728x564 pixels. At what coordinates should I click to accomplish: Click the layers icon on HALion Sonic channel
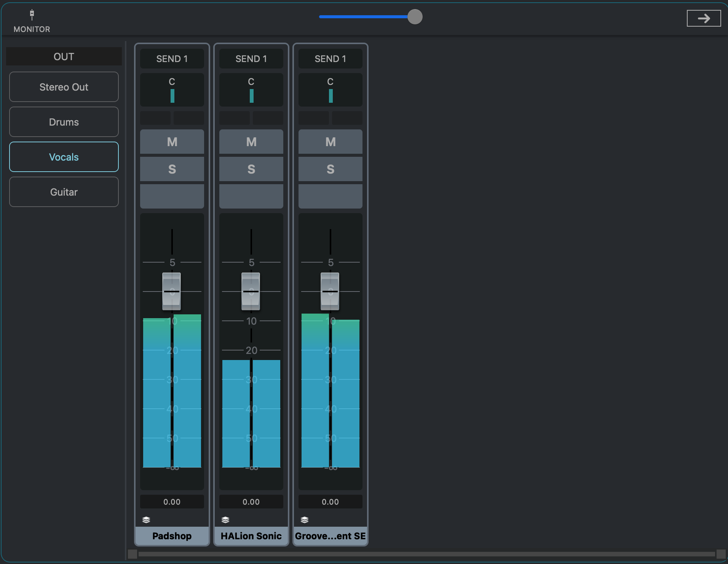225,520
